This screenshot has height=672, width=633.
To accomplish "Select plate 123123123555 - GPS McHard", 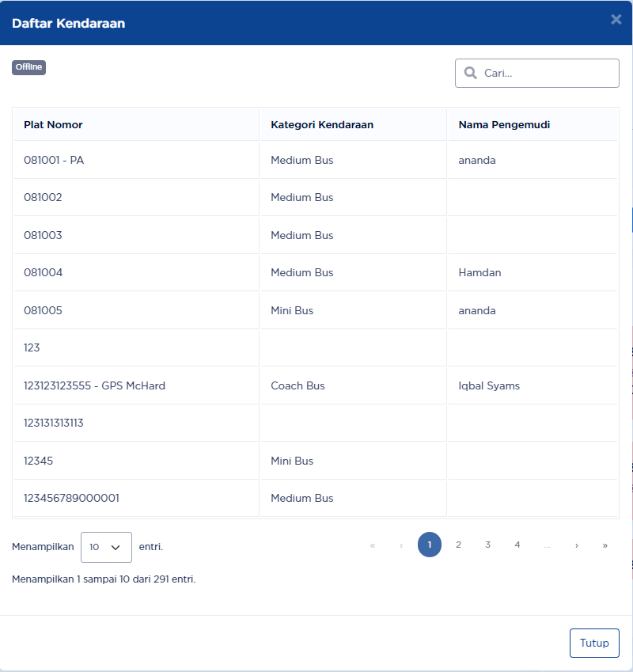I will point(94,385).
